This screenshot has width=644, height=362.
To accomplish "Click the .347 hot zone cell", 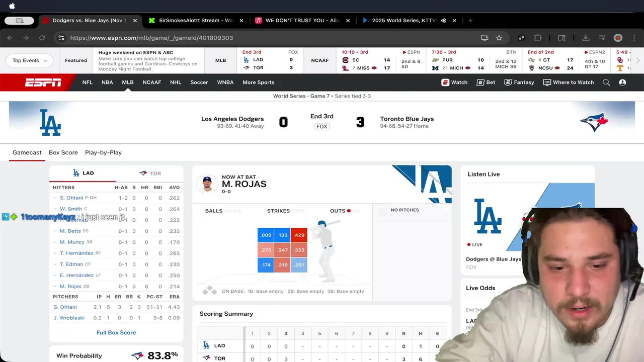I will click(282, 250).
